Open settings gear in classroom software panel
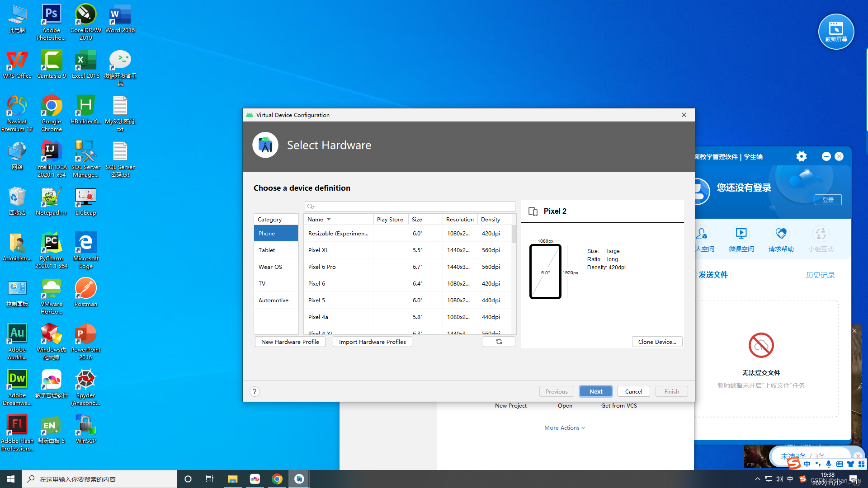 pyautogui.click(x=801, y=156)
